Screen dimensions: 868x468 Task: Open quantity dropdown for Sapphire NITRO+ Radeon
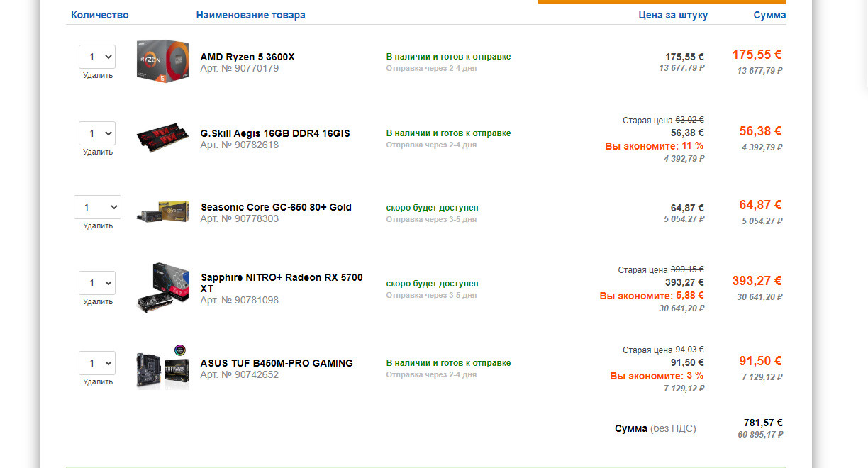point(97,283)
